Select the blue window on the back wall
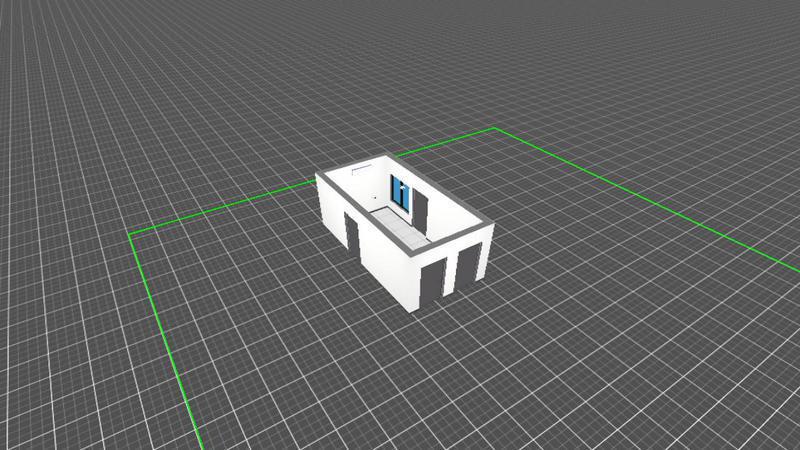The image size is (800, 450). tap(401, 192)
